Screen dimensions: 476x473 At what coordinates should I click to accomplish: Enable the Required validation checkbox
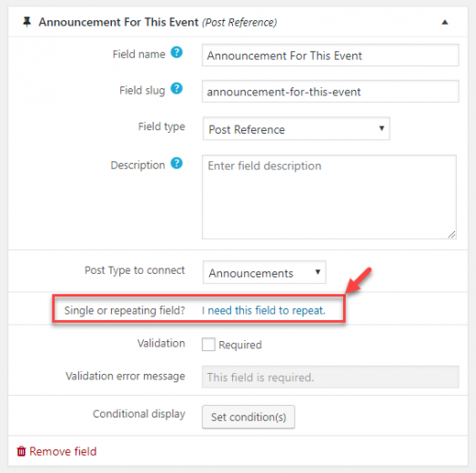pos(208,345)
